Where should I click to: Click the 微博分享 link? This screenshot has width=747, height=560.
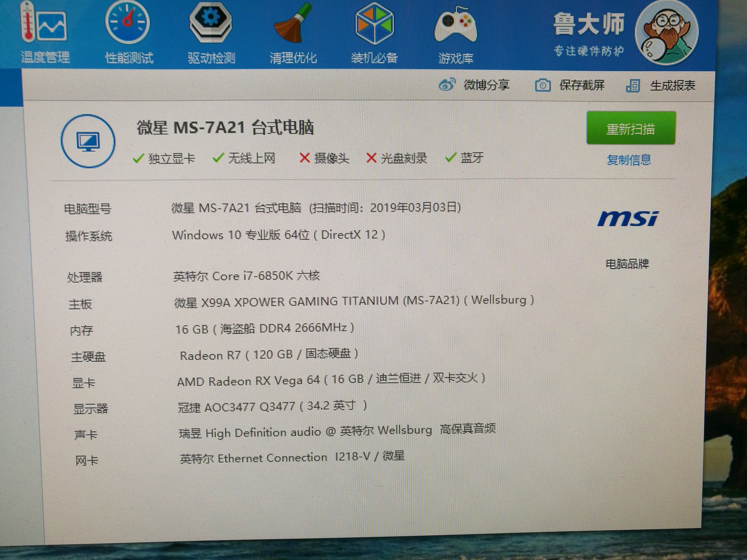[x=486, y=85]
